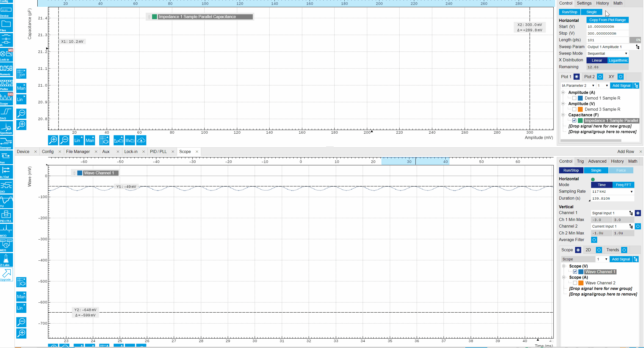Select the Numeric tool icon
The width and height of the screenshot is (644, 348).
tap(6, 69)
